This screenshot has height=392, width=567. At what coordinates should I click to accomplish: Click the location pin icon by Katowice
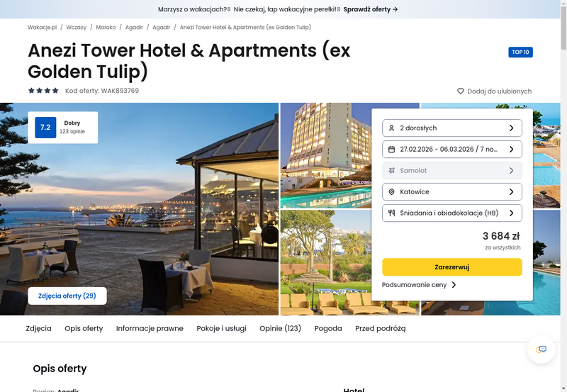391,191
